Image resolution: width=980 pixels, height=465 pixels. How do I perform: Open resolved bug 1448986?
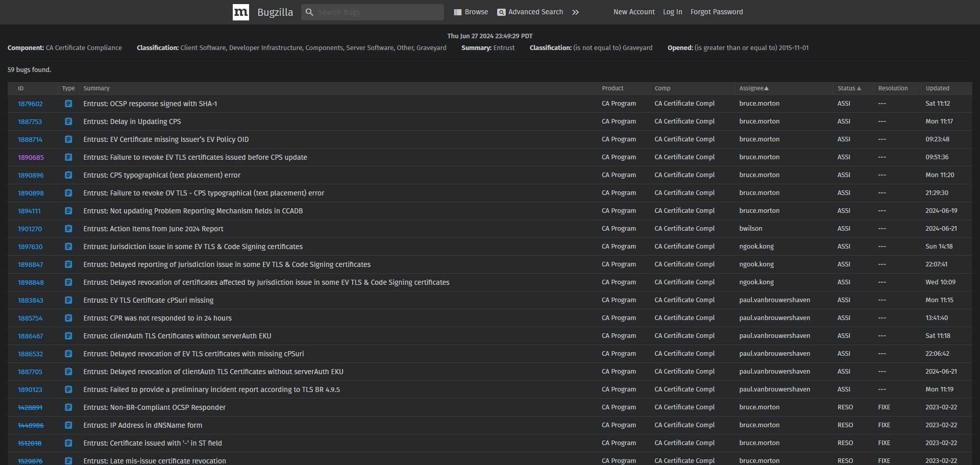[x=31, y=426]
